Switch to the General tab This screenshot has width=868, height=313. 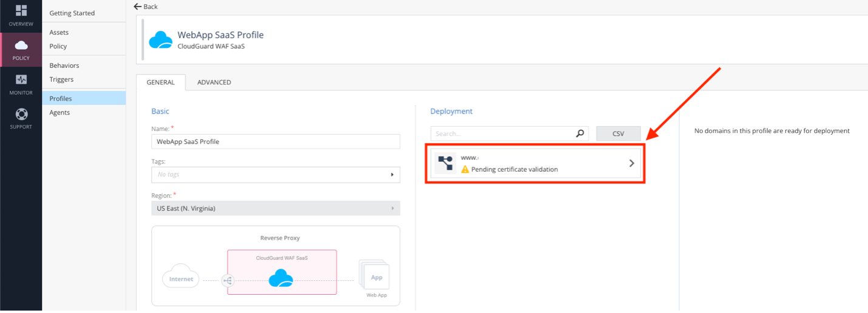click(161, 82)
